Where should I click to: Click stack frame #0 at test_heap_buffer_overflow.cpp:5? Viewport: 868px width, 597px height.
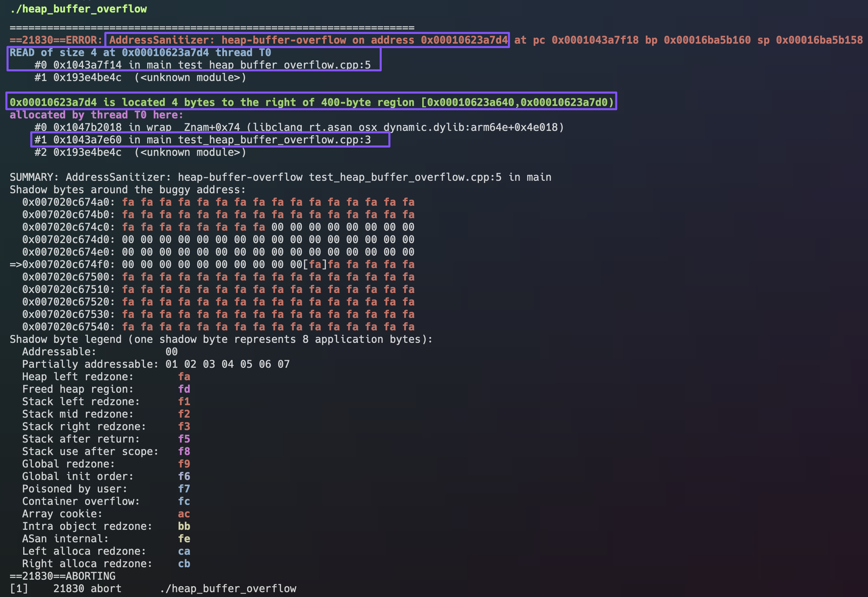(x=202, y=65)
